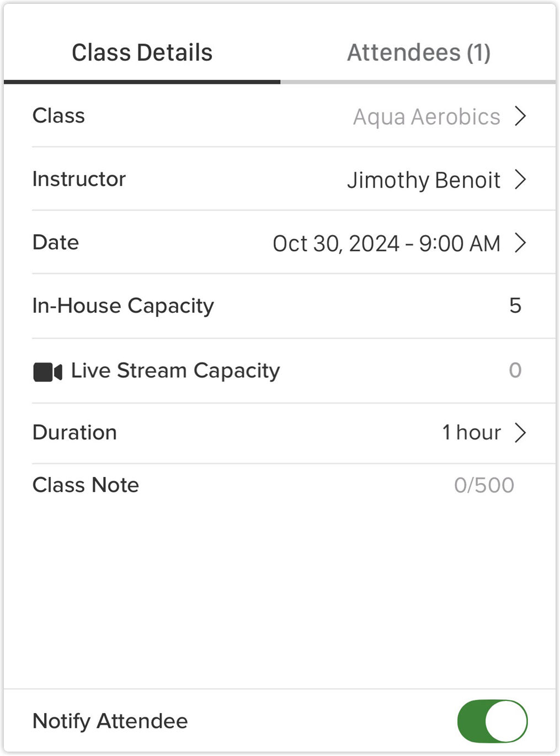Click the Class row label
560x756 pixels.
(58, 116)
